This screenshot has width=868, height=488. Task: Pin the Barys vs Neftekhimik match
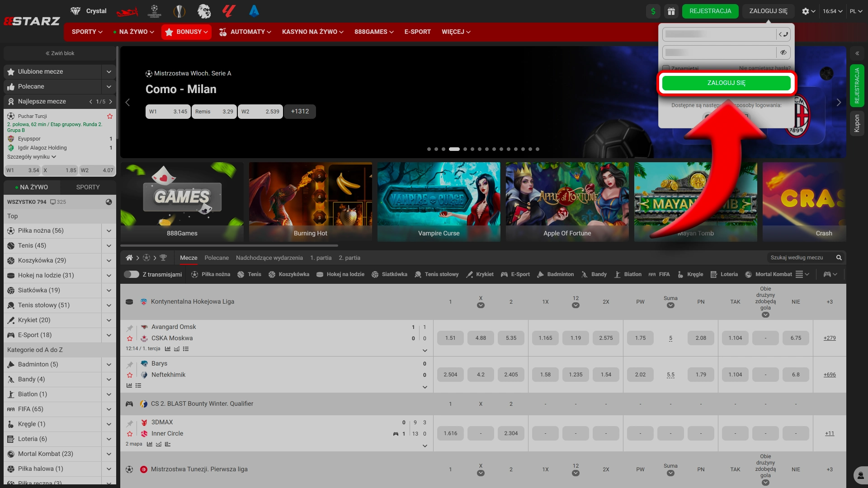pyautogui.click(x=130, y=364)
